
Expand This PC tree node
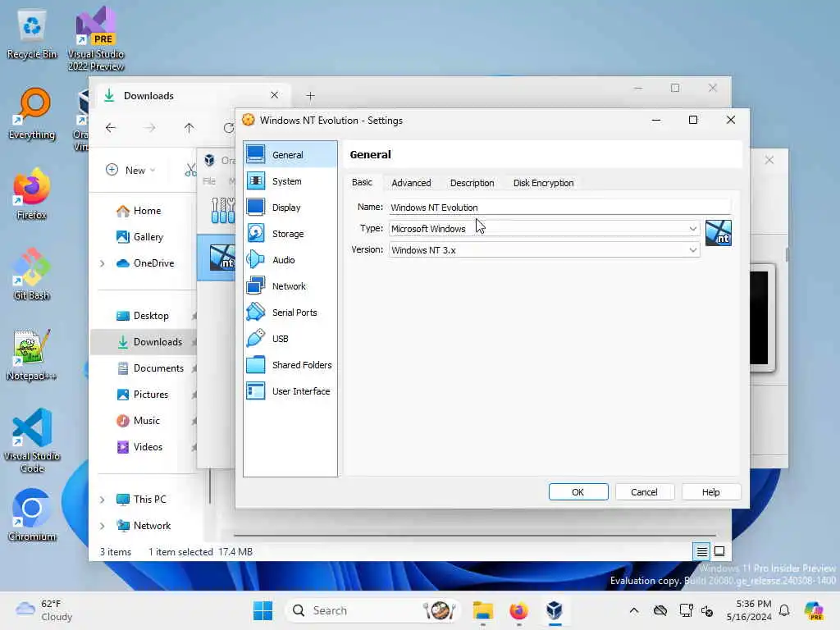[x=102, y=500]
